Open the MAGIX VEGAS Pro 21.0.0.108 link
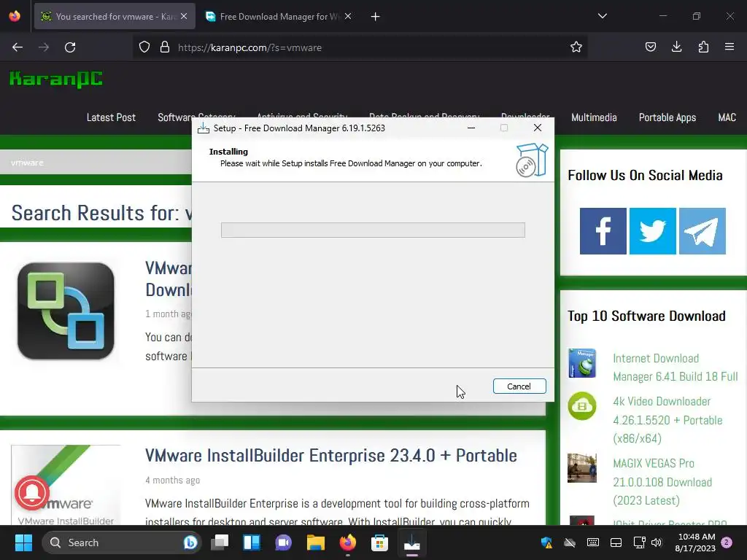This screenshot has height=560, width=747. coord(662,481)
